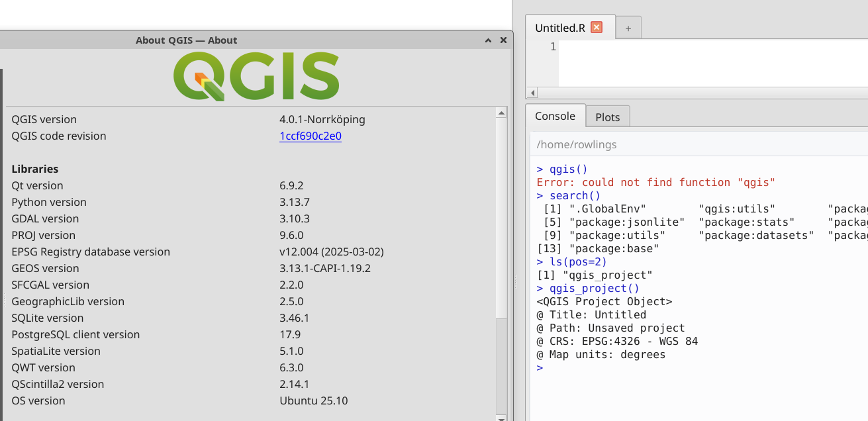The width and height of the screenshot is (868, 421).
Task: Select the GDAL version value 3.10.3
Action: (295, 218)
